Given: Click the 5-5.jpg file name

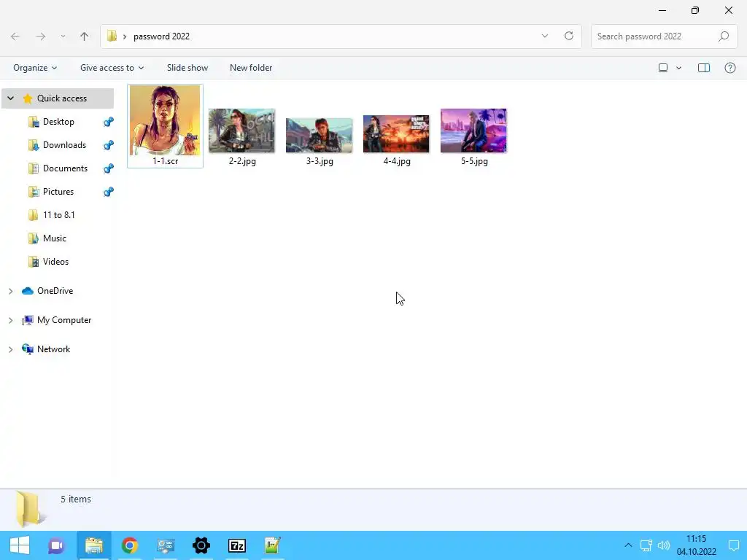Looking at the screenshot, I should point(474,161).
